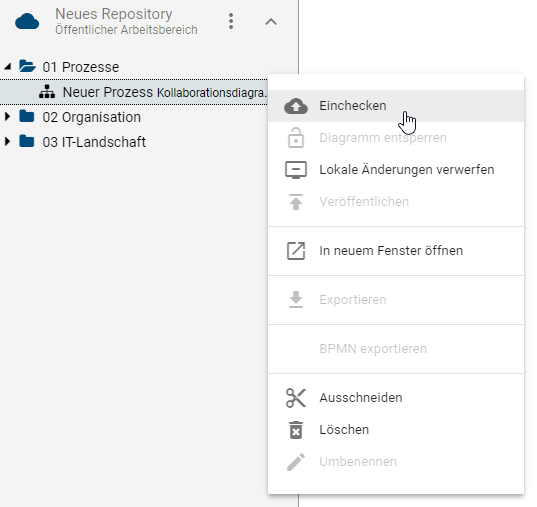Image resolution: width=537 pixels, height=507 pixels.
Task: Collapse the 01 Prozesse folder arrow
Action: [8, 66]
